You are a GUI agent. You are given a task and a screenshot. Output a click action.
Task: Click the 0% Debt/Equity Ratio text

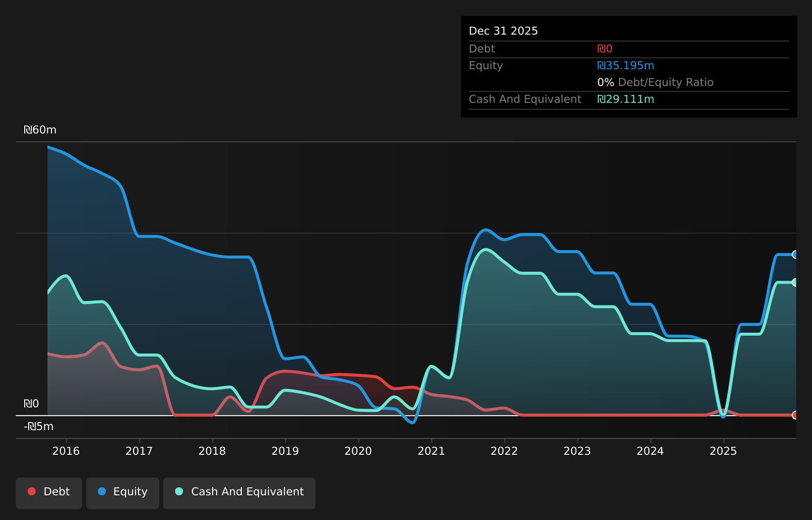(x=655, y=83)
